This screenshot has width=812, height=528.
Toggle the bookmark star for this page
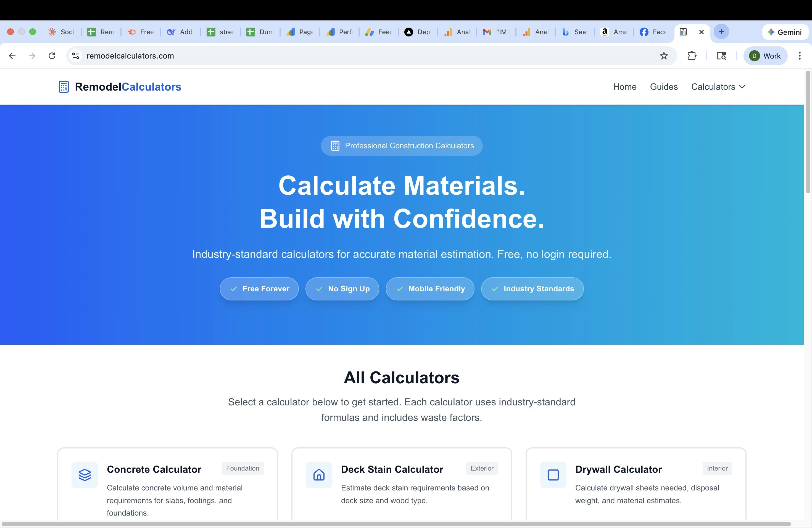(x=664, y=56)
